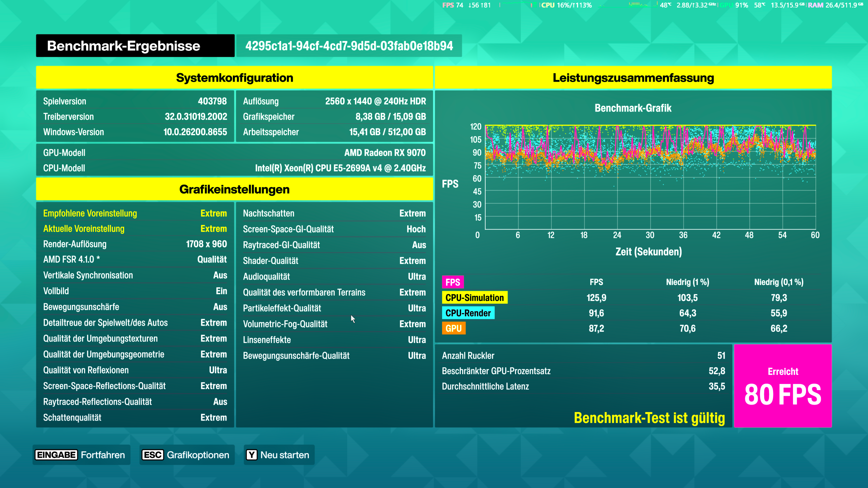Click the overlay RAM 26.4/511.9 readout

835,5
